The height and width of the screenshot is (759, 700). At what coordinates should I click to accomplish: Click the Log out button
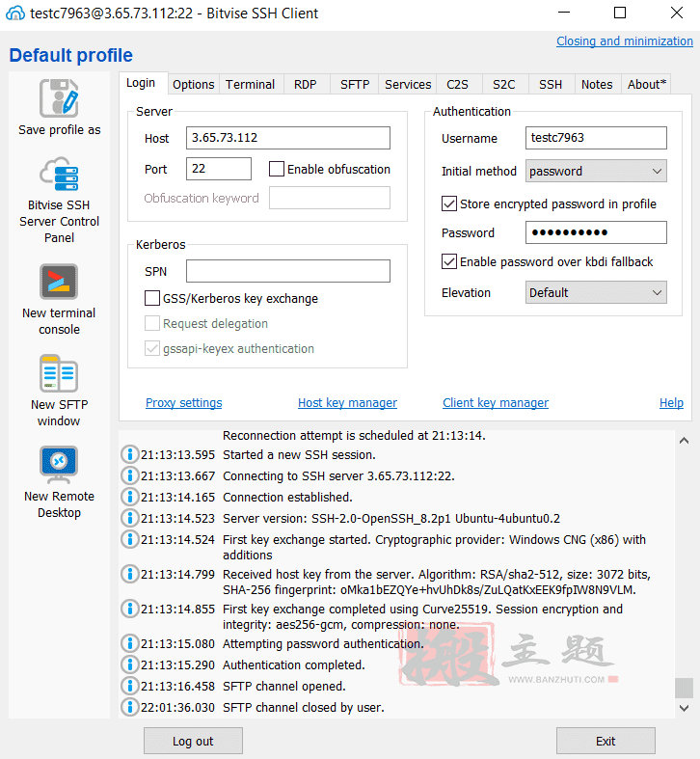click(x=193, y=741)
